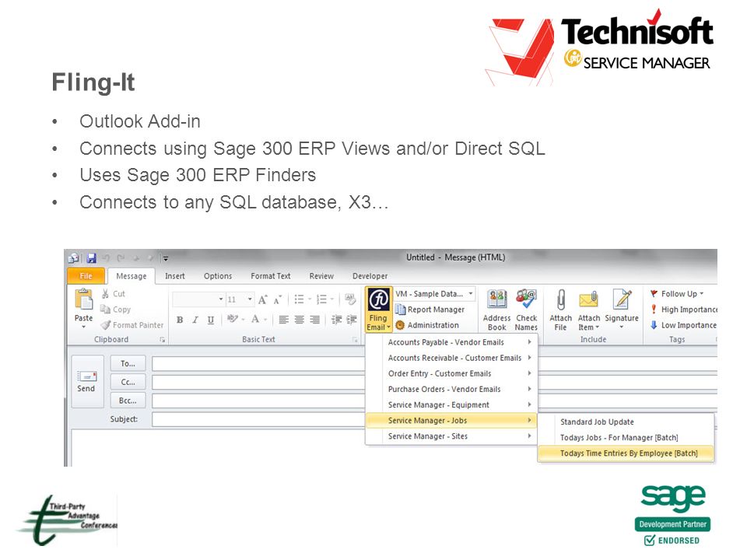
Task: Click the Bcc... button
Action: coord(128,401)
